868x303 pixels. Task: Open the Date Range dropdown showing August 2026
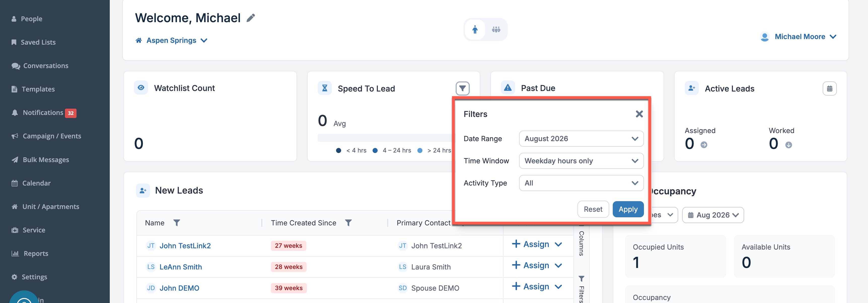[x=581, y=139]
